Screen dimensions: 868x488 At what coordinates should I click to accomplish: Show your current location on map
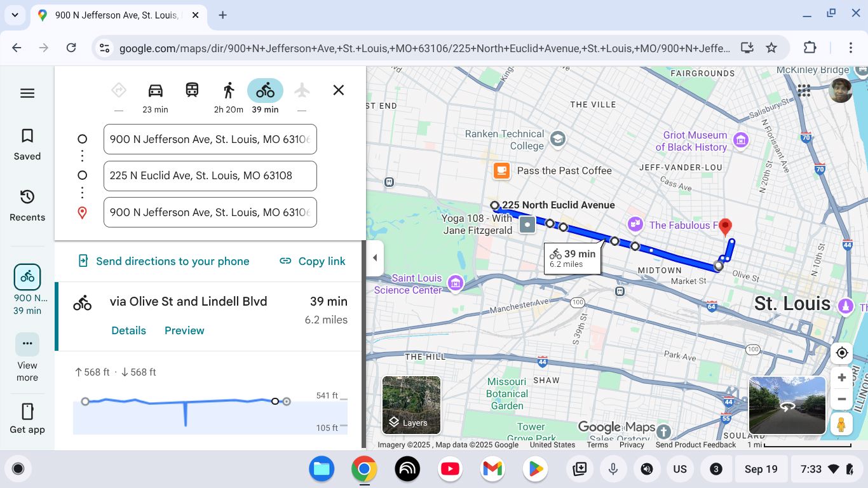click(x=841, y=353)
